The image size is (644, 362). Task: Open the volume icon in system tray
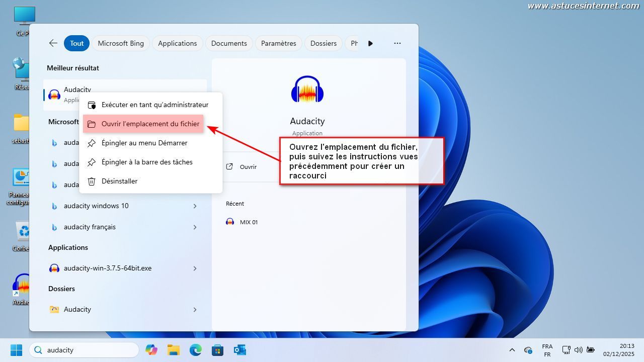coord(578,350)
